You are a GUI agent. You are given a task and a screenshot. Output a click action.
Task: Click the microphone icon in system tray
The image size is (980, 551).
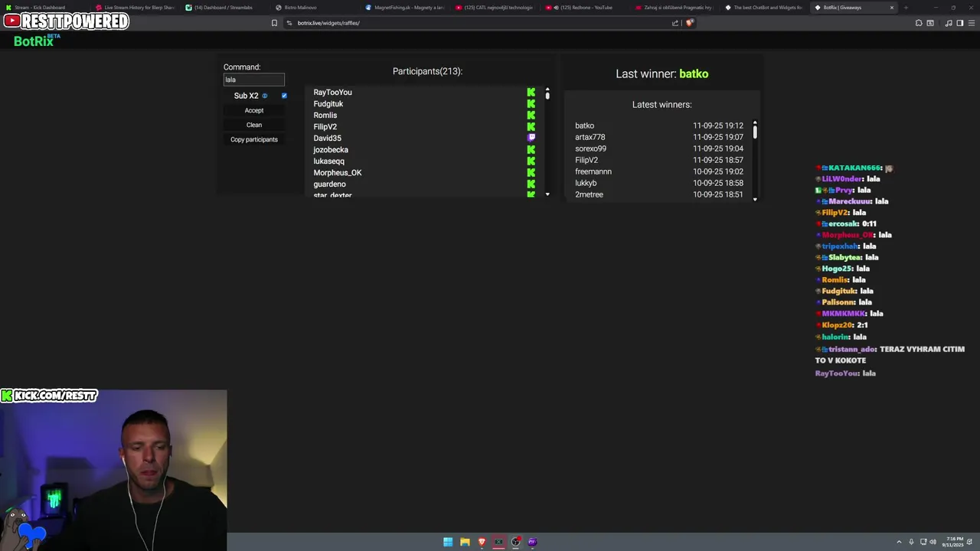(912, 542)
